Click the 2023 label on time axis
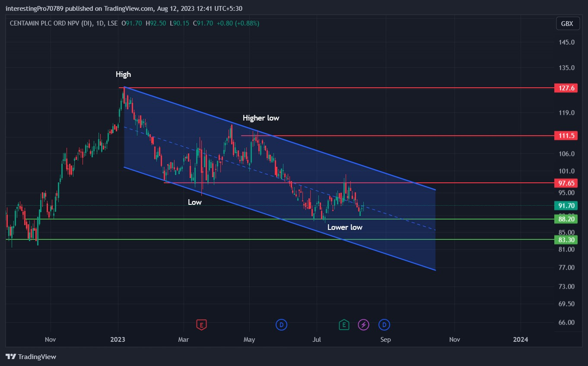Screen dimensions: 588x366 (x=118, y=340)
